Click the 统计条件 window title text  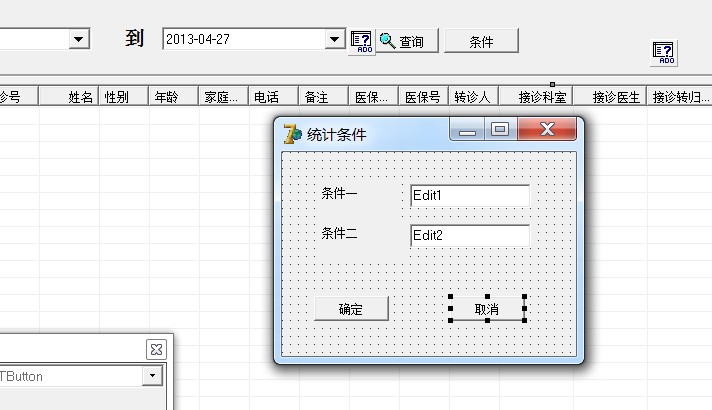(x=336, y=134)
